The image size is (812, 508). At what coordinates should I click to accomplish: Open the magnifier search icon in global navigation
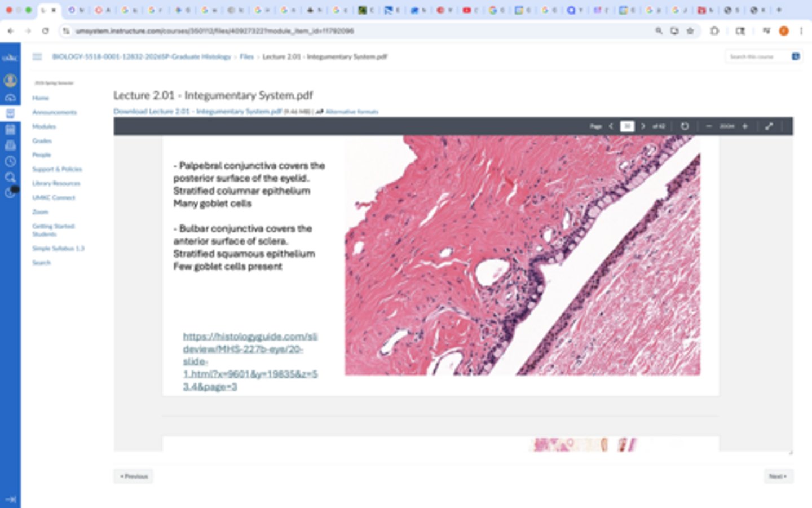coord(10,177)
